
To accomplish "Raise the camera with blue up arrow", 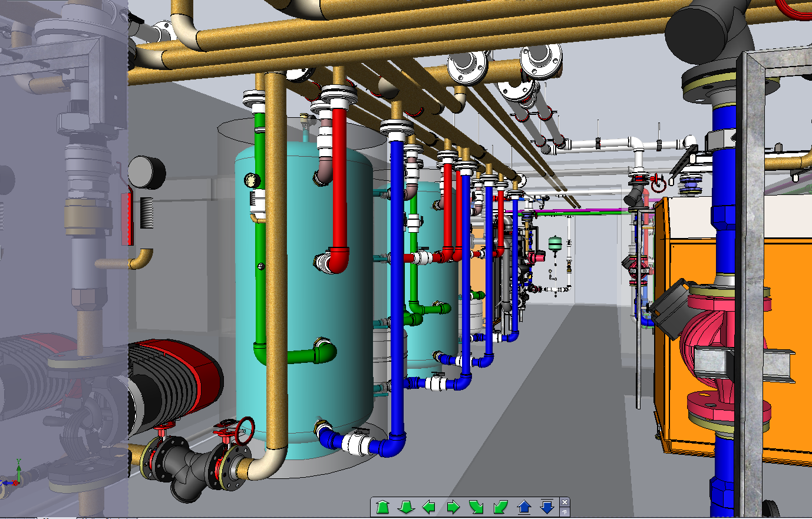I will [x=524, y=507].
